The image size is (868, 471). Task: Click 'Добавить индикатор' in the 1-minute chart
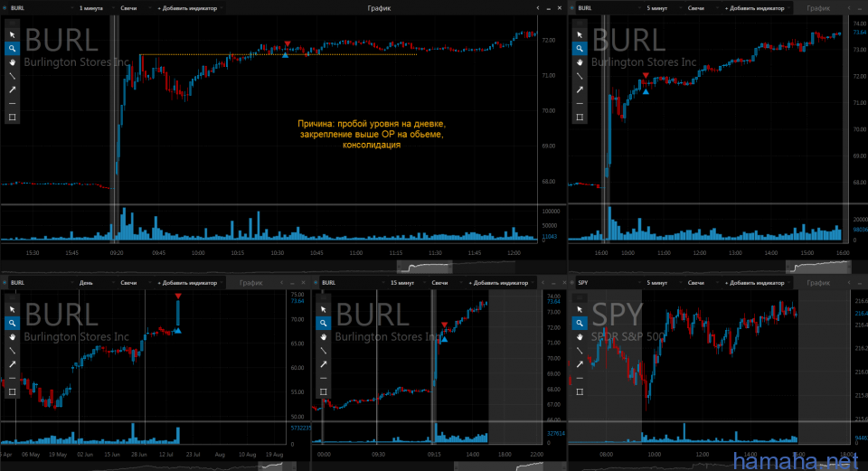(188, 7)
